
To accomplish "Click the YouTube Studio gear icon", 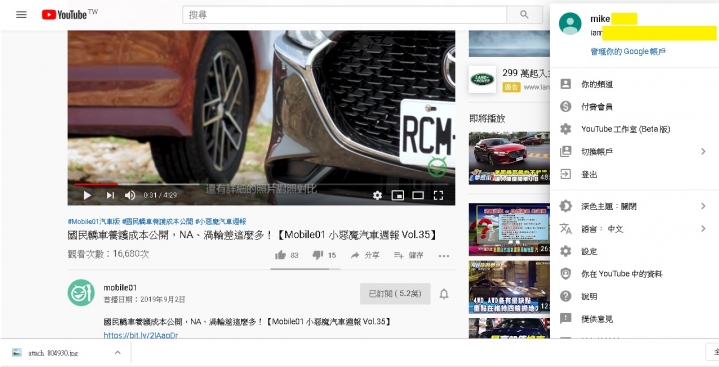I will (566, 129).
